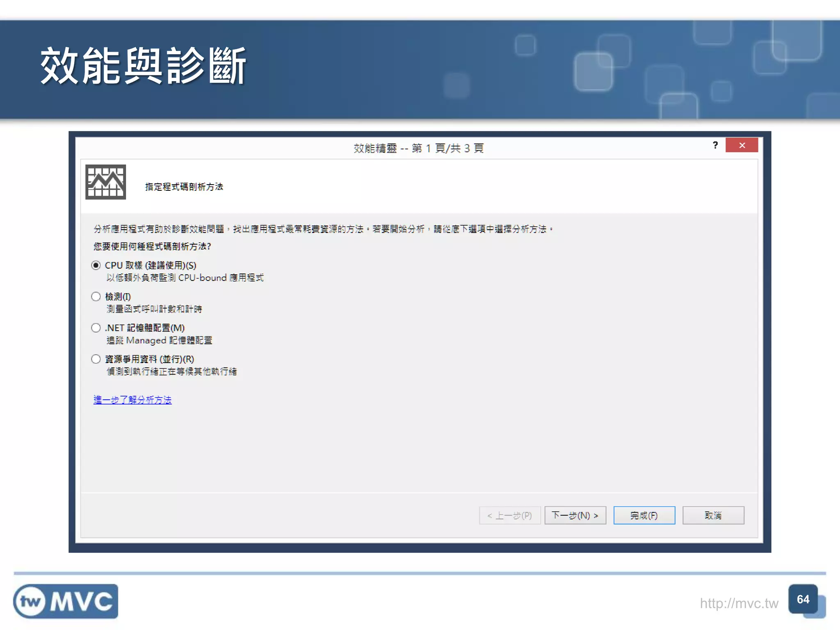Click the performance wizard chart icon

click(x=106, y=182)
